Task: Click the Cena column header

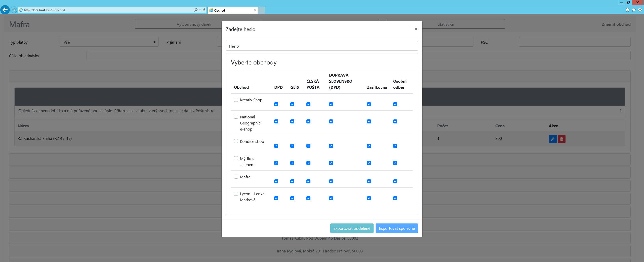Action: click(500, 126)
